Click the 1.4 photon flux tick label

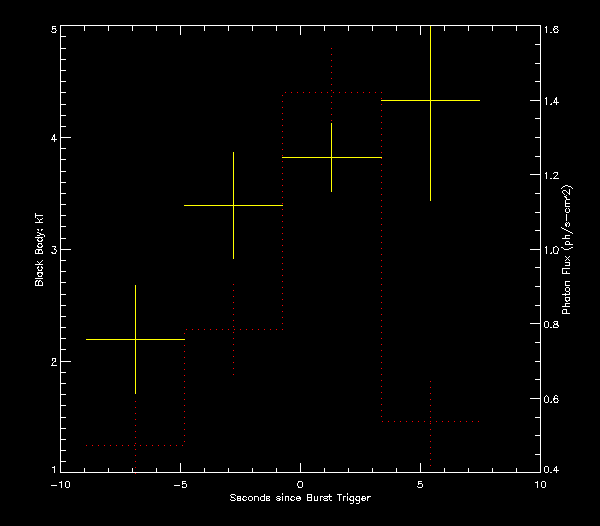click(x=552, y=102)
